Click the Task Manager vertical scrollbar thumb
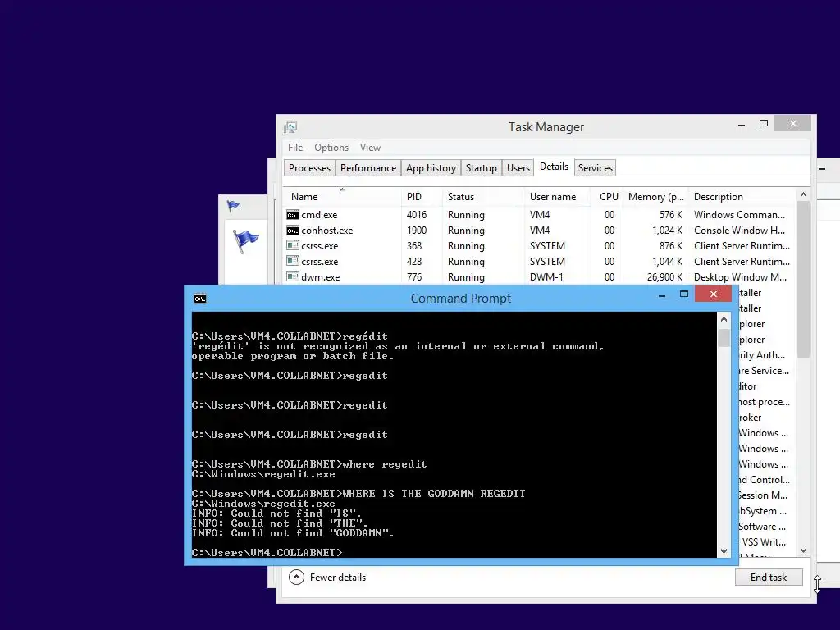Viewport: 840px width, 630px height. click(803, 279)
